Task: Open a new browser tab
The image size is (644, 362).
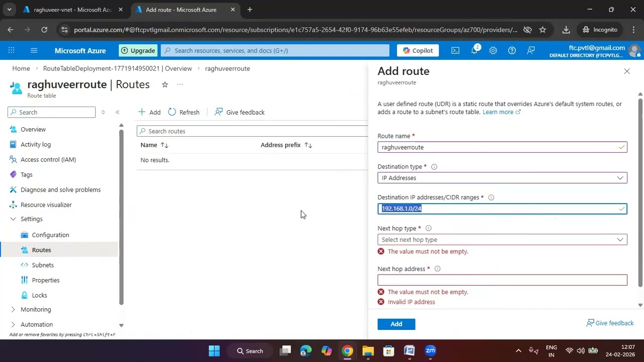Action: click(x=250, y=10)
